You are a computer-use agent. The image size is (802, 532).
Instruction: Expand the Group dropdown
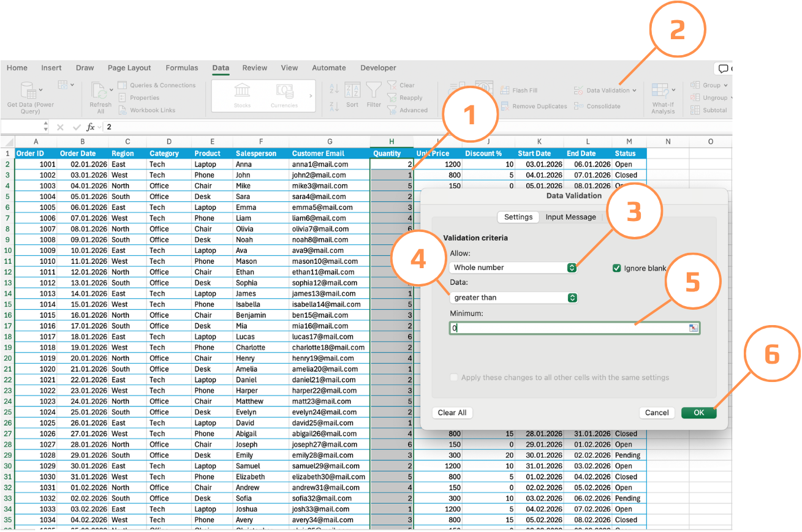tap(725, 86)
